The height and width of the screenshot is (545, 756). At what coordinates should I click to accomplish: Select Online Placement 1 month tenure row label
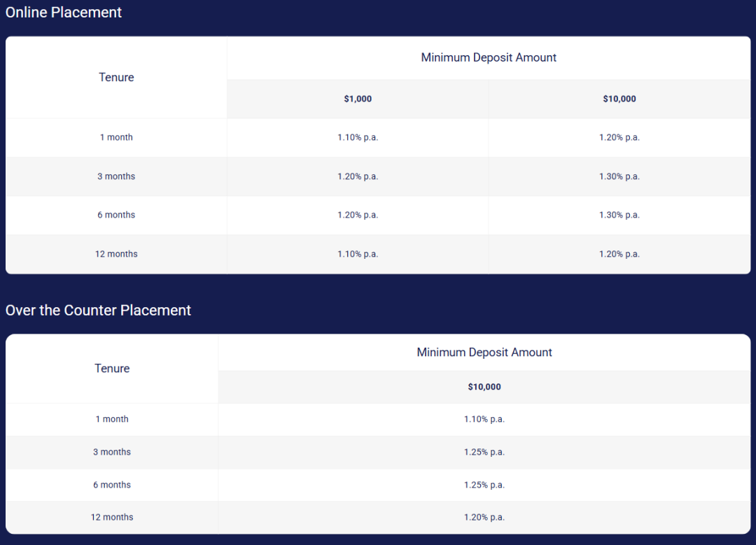click(116, 138)
